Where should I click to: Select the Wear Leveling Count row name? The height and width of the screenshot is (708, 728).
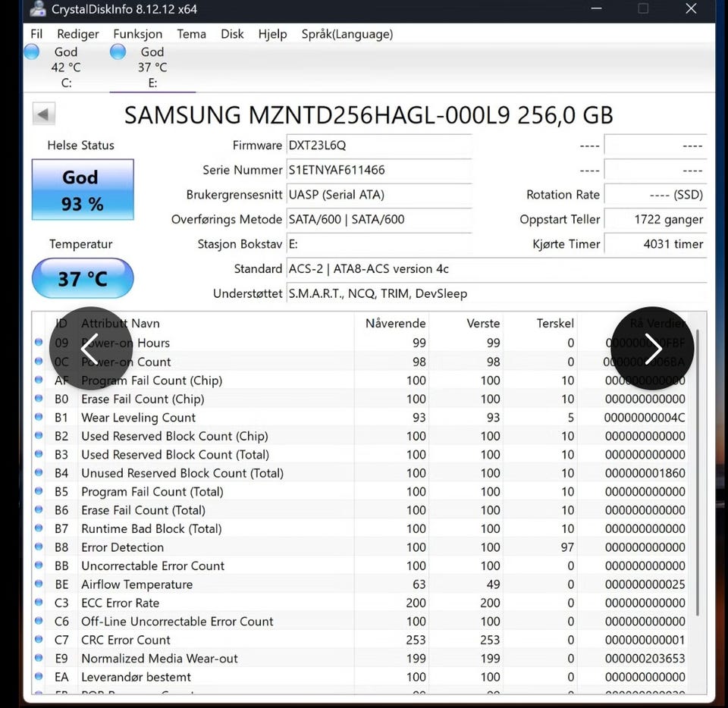click(138, 417)
